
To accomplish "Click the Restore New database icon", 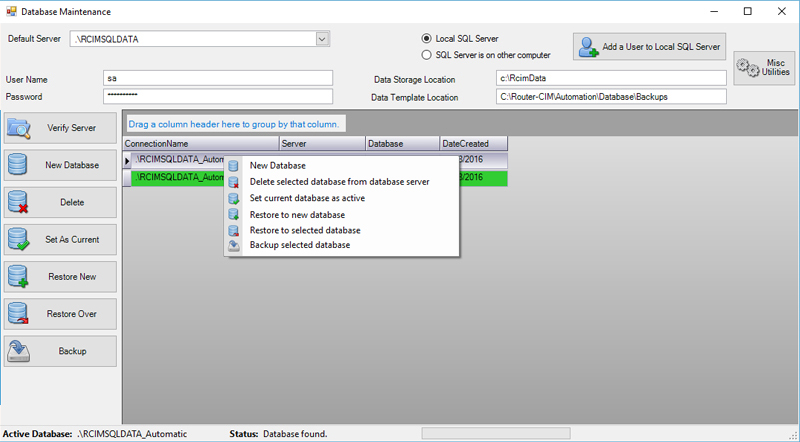I will point(20,277).
